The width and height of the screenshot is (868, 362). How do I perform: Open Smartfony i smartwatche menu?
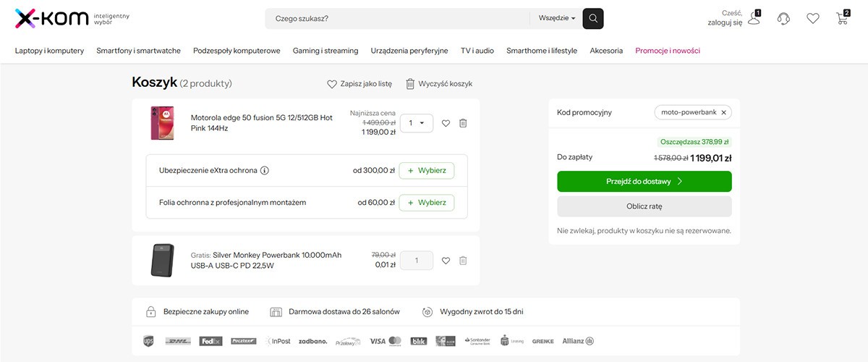point(139,51)
